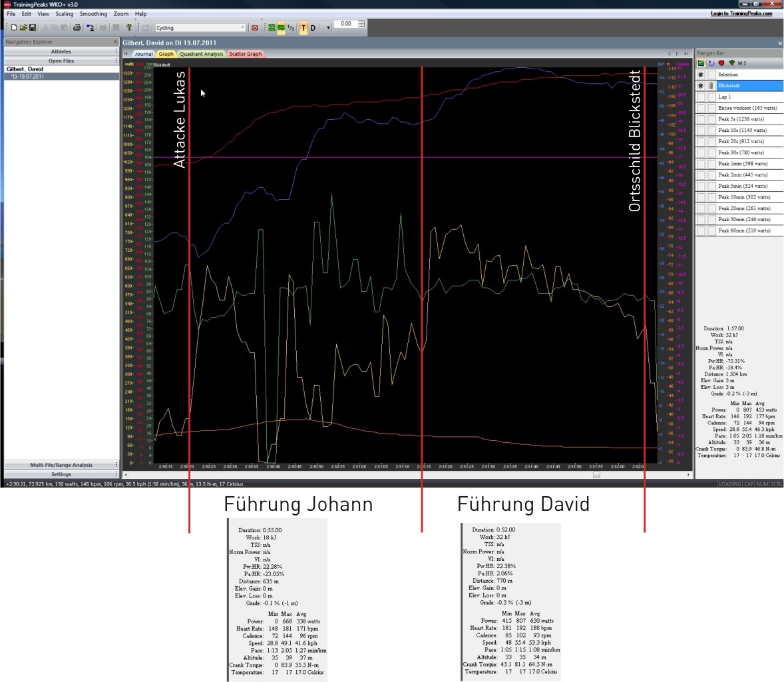Expand the Multi-File/Range Analysis section
This screenshot has height=682, width=784.
pos(61,465)
